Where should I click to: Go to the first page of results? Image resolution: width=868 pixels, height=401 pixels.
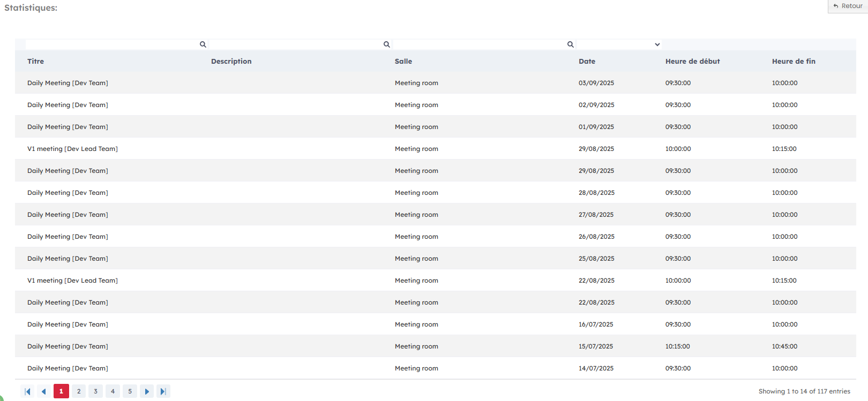click(x=27, y=391)
